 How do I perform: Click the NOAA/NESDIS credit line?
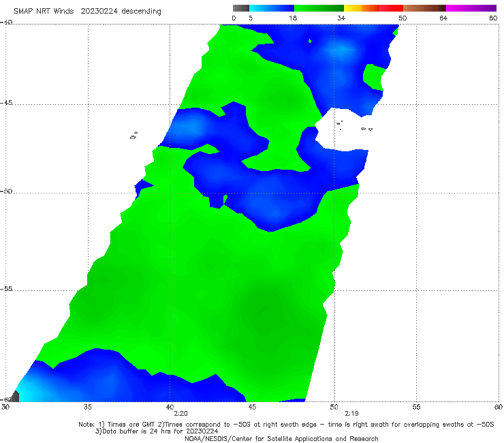(281, 438)
